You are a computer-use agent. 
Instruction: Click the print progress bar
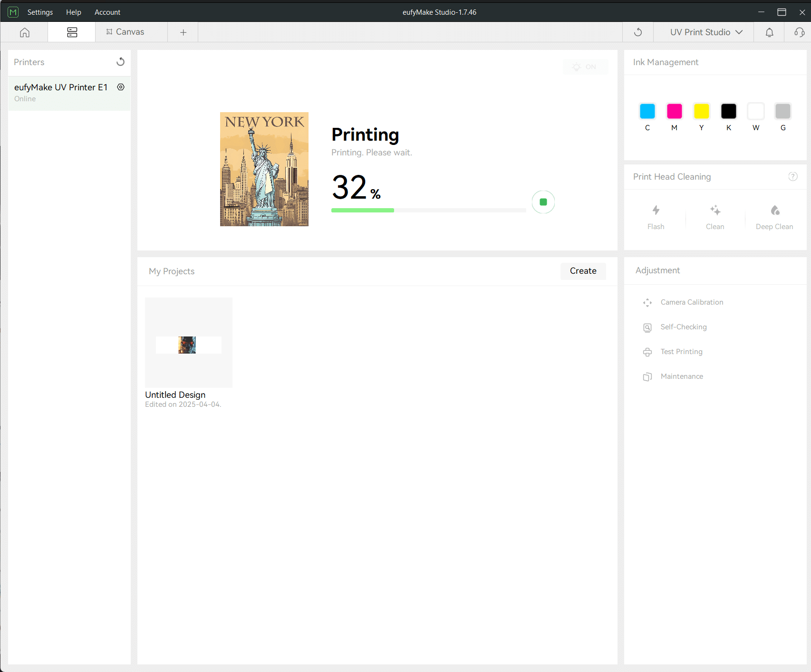point(429,210)
